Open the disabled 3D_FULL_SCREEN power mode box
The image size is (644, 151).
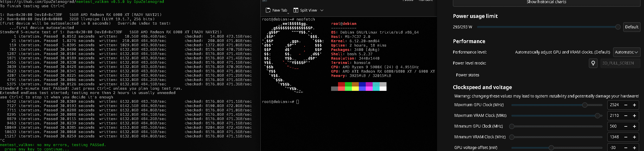click(620, 63)
